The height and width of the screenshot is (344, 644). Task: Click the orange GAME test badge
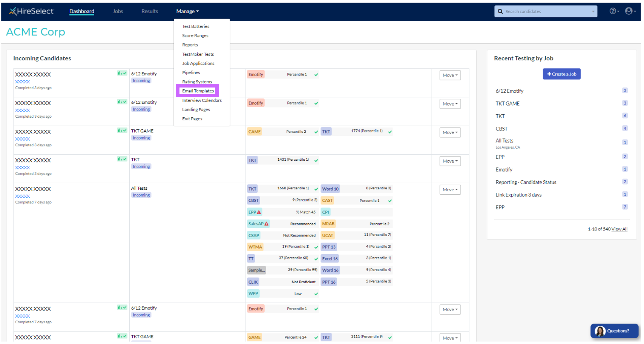click(255, 132)
